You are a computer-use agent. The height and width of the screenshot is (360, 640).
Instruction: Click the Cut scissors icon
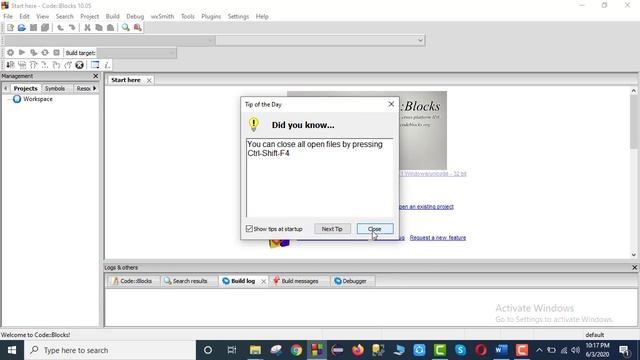point(87,28)
